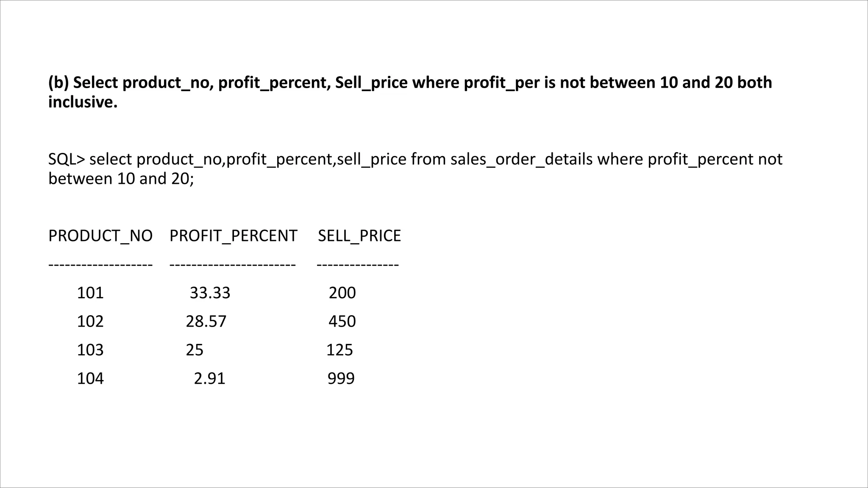Screen dimensions: 868x488
Task: Click the dashed line under PROFIT_PERCENT
Action: pyautogui.click(x=232, y=265)
